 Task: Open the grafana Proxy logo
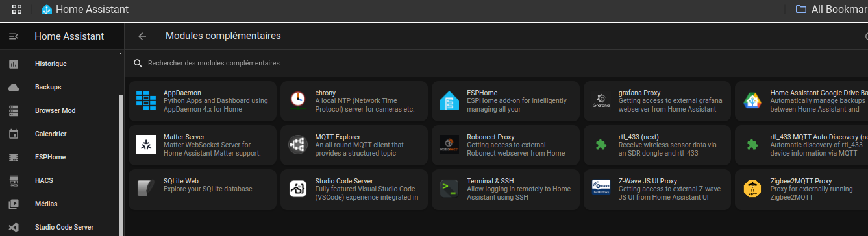(601, 101)
